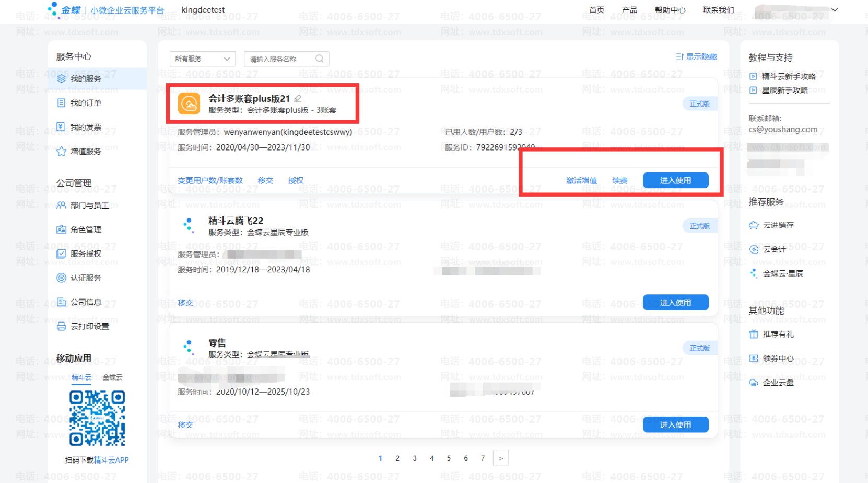Open 增值服务 star icon in sidebar
Image resolution: width=868 pixels, height=483 pixels.
pyautogui.click(x=61, y=152)
